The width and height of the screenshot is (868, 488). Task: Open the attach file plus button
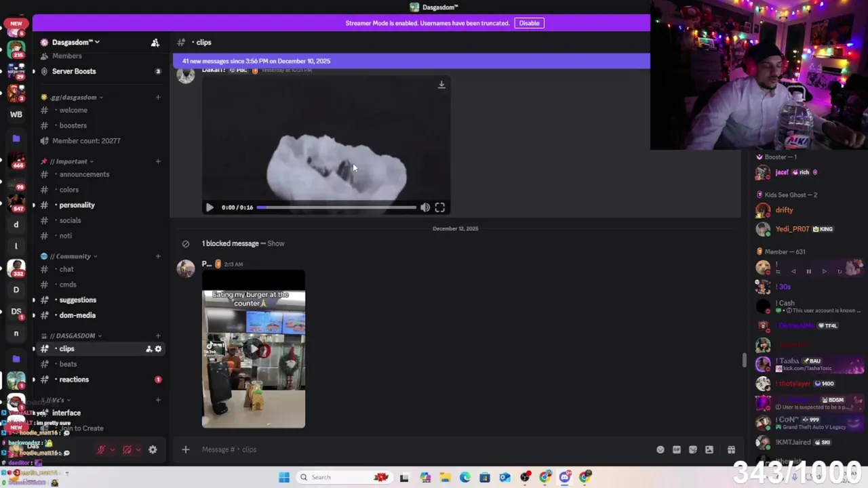[x=185, y=449]
